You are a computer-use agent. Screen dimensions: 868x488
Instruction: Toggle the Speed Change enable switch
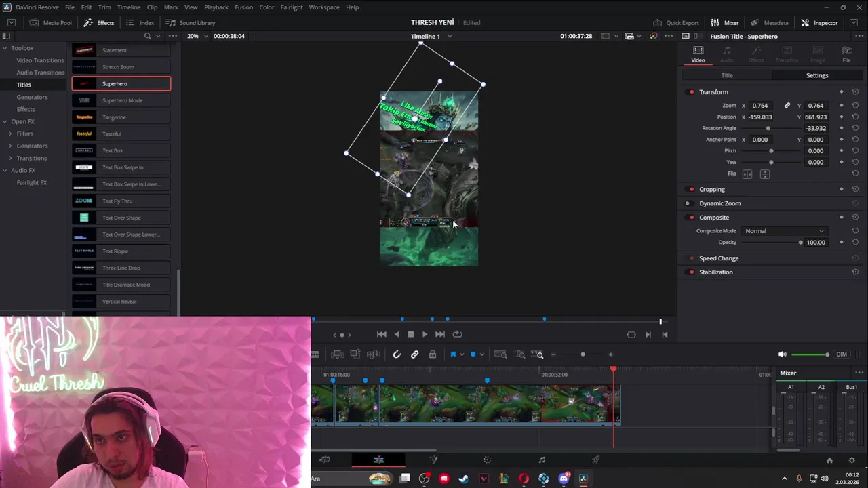[691, 258]
